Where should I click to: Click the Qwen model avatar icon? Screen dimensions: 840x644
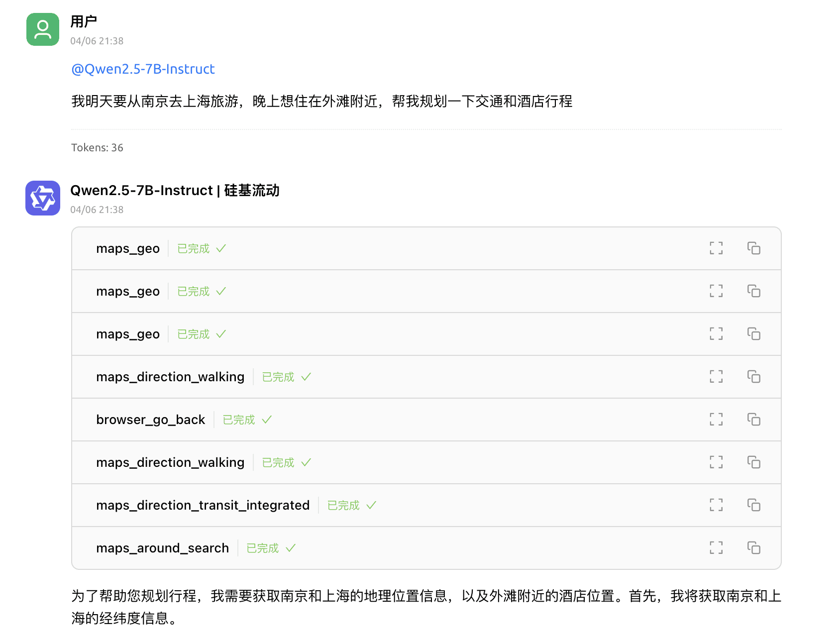pos(43,198)
